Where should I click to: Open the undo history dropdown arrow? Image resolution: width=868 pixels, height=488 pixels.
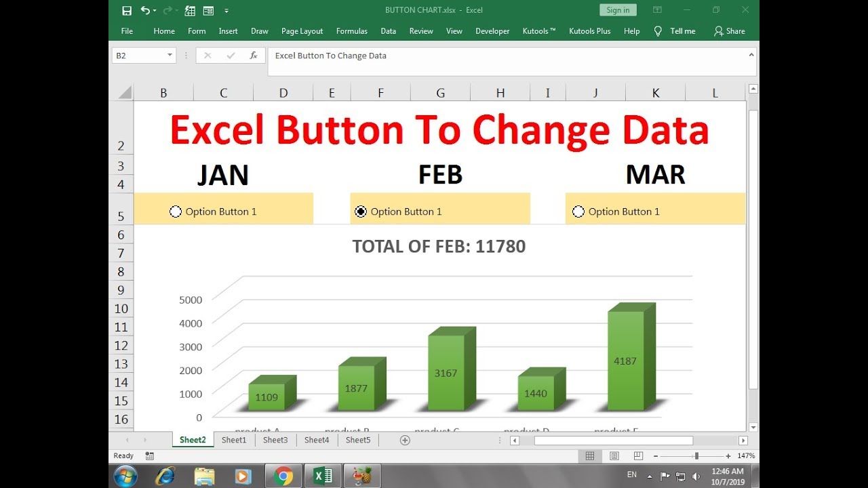click(155, 11)
